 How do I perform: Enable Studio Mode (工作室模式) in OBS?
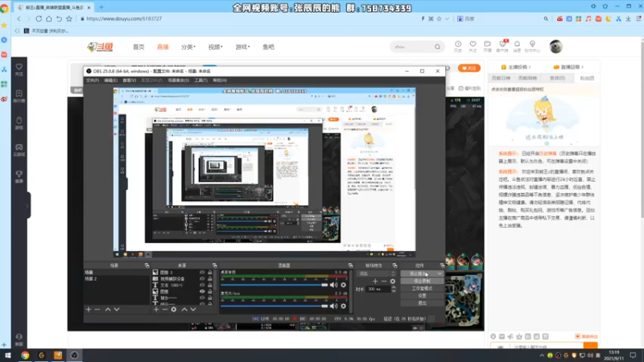coord(422,289)
